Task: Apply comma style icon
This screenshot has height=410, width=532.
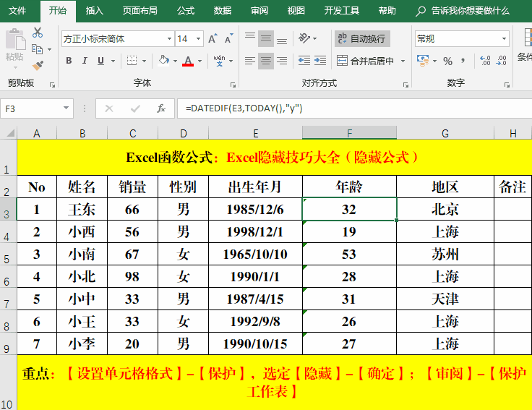Action: pos(463,61)
